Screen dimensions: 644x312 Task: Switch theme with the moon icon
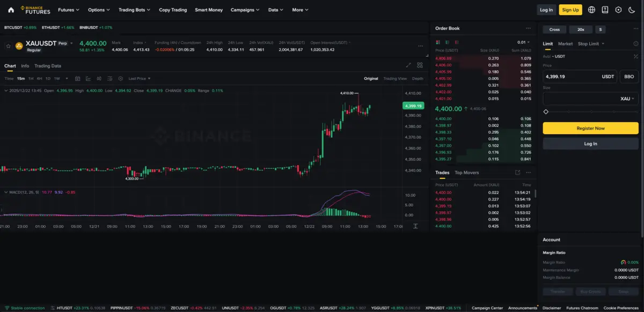pyautogui.click(x=632, y=10)
